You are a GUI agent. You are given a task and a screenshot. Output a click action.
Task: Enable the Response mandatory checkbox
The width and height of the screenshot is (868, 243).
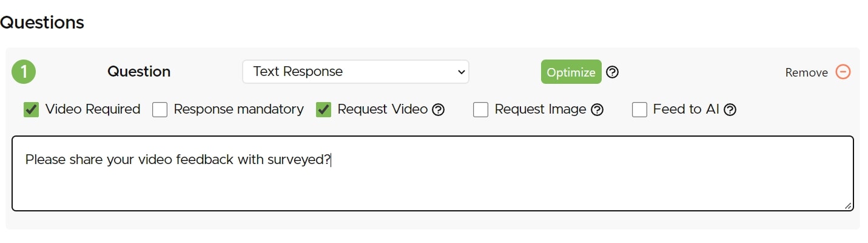160,110
